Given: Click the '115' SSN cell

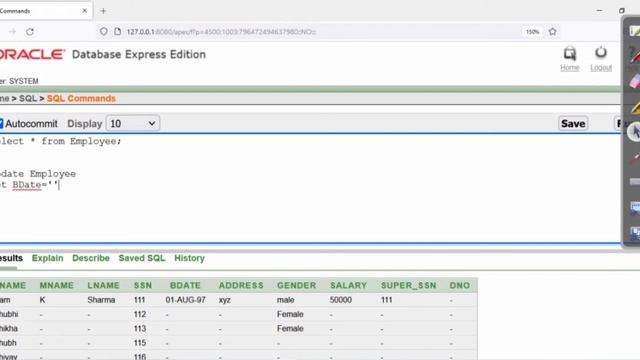Looking at the screenshot, I should [140, 343].
